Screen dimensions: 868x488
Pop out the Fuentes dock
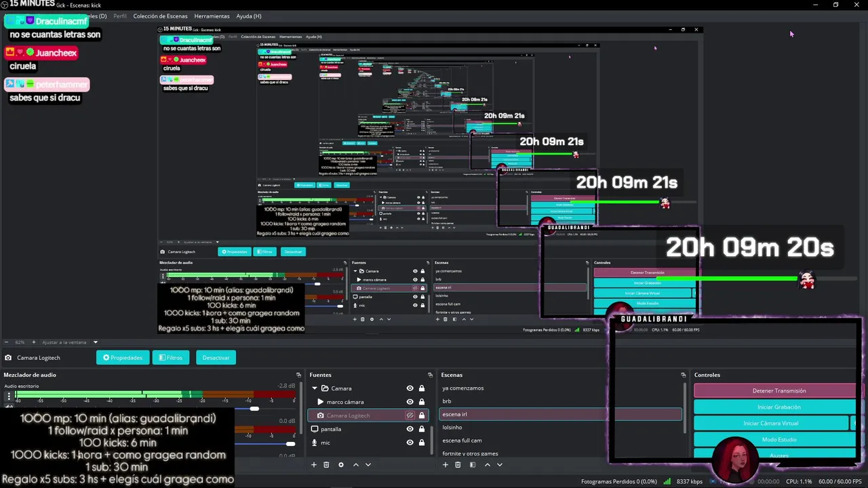pos(430,375)
